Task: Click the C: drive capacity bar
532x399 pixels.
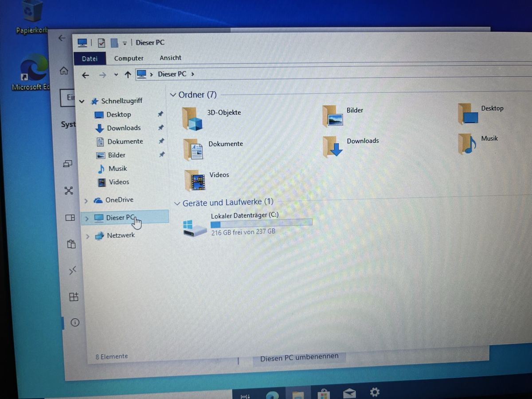Action: (261, 223)
